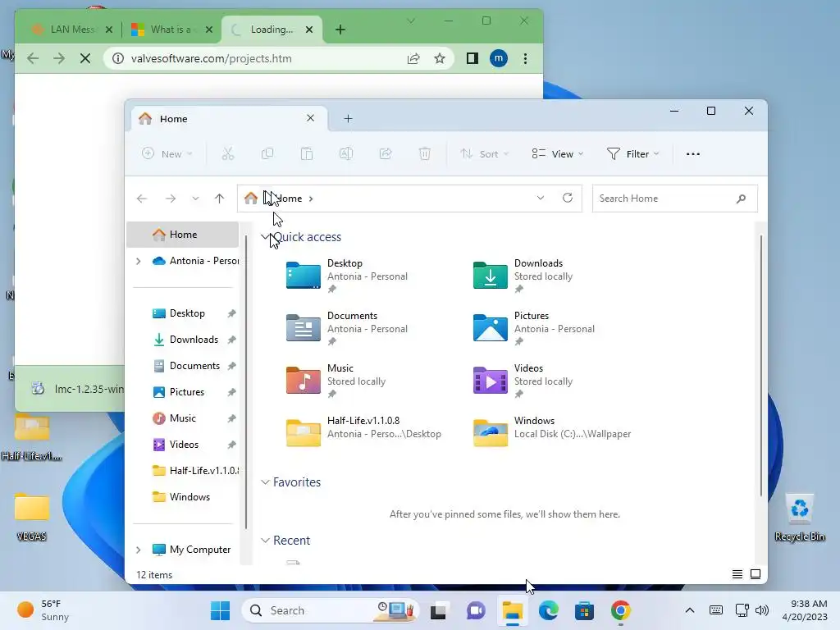The image size is (840, 630).
Task: Click Chrome share page icon
Action: point(413,58)
